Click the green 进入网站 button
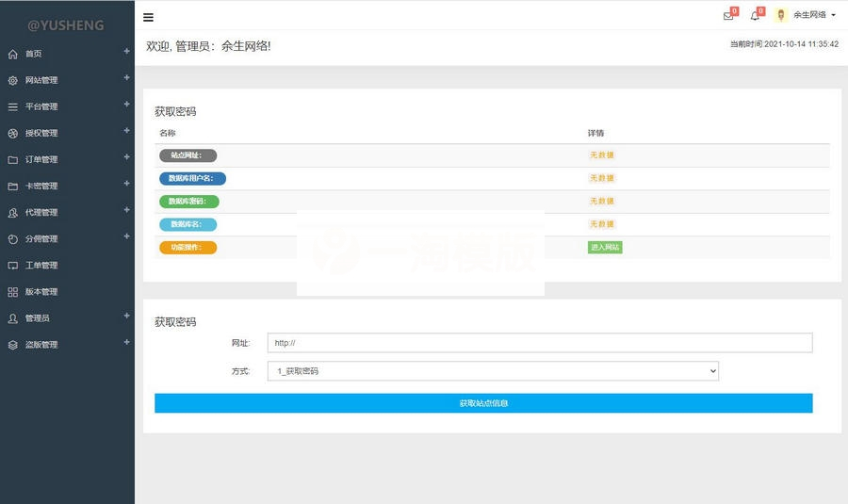The image size is (848, 504). 605,247
